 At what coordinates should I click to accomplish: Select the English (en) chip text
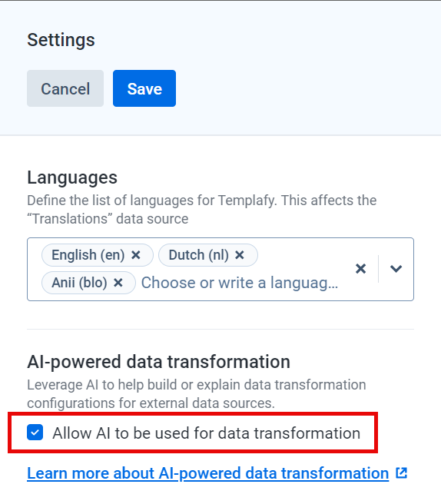[88, 255]
